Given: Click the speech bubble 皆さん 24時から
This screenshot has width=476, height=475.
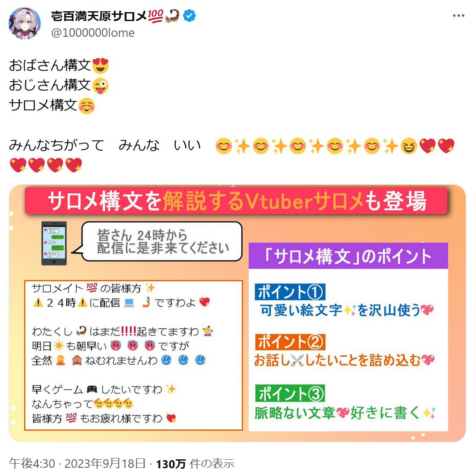Looking at the screenshot, I should pos(162,241).
